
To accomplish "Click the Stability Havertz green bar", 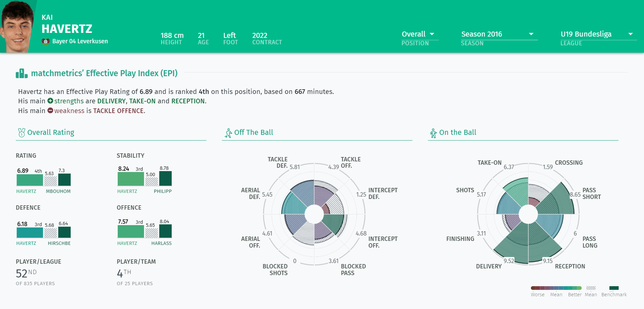I will point(131,179).
